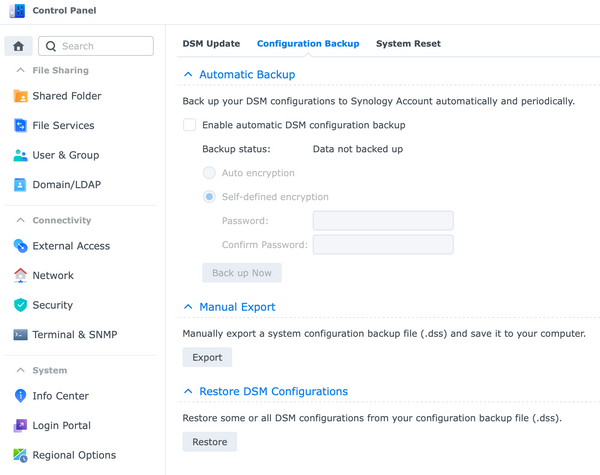The height and width of the screenshot is (475, 600).
Task: Click the Export button
Action: 207,357
